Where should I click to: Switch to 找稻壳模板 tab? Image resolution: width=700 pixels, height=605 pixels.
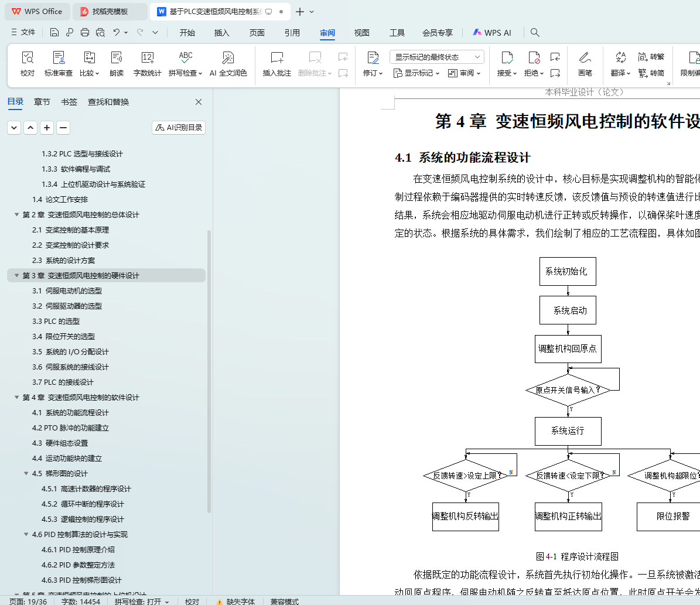click(110, 12)
